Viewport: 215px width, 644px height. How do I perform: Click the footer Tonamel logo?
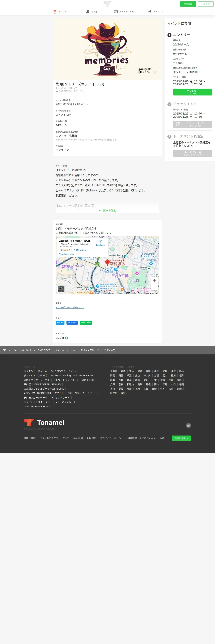[44, 422]
